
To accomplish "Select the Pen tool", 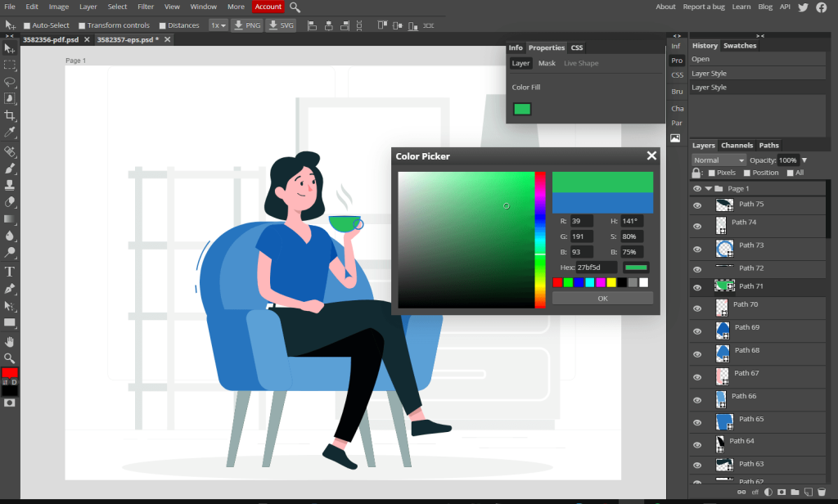I will point(10,289).
